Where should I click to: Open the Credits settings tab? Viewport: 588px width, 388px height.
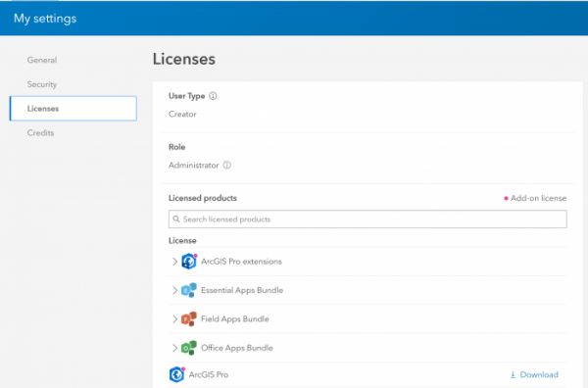click(x=40, y=133)
